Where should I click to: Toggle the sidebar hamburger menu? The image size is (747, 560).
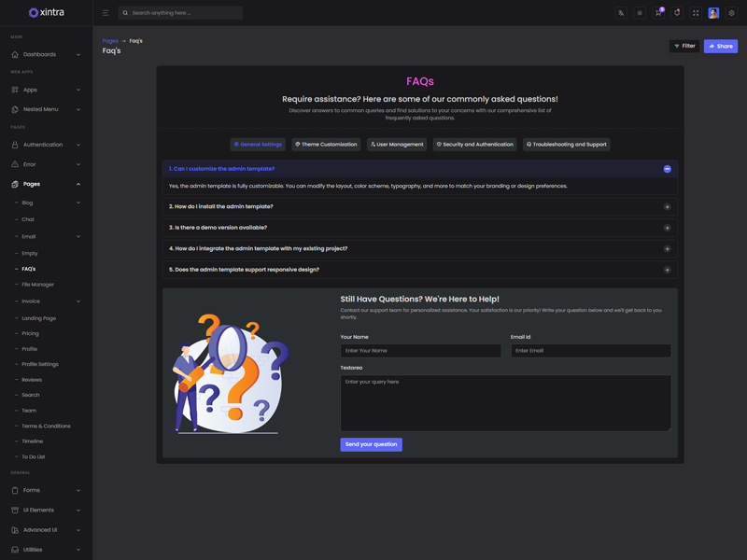(106, 13)
